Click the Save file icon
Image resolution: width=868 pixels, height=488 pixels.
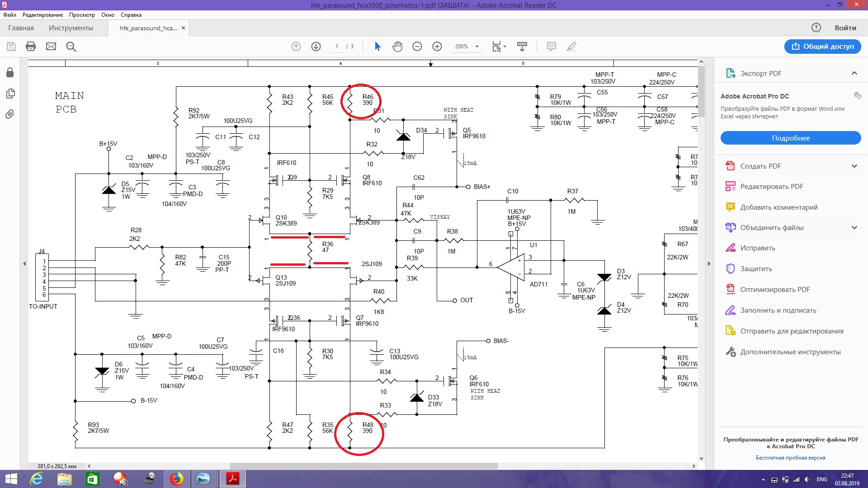(x=11, y=47)
